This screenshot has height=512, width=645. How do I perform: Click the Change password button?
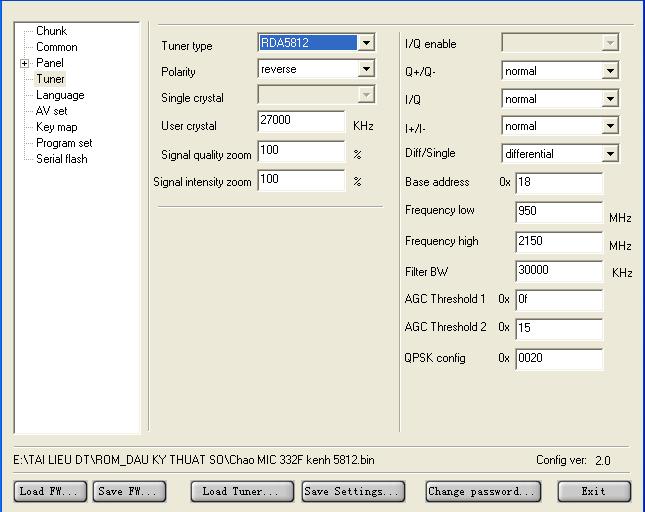click(x=483, y=491)
